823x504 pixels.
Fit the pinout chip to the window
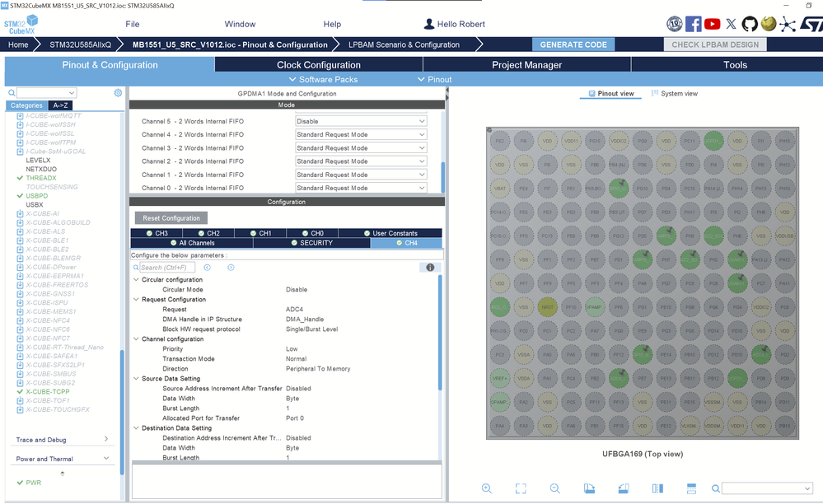click(x=521, y=488)
